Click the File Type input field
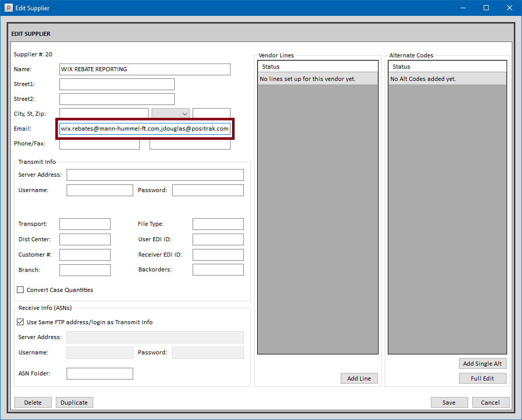 218,224
